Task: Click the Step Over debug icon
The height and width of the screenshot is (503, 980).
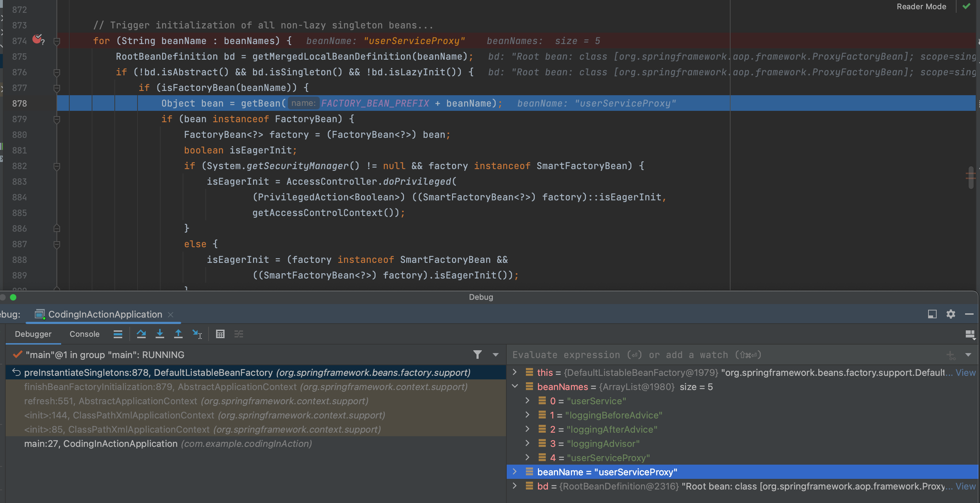Action: click(x=141, y=334)
